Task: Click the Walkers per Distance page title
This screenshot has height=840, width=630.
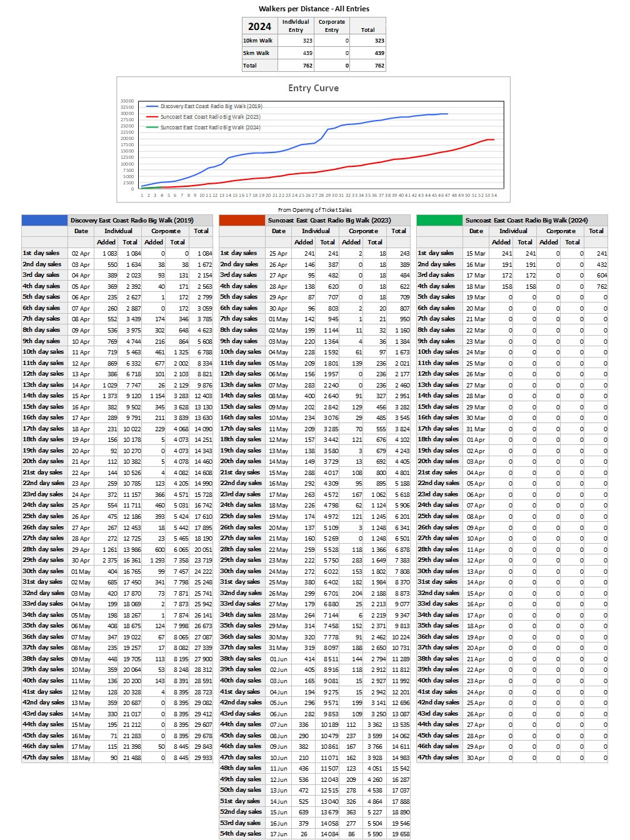Action: pyautogui.click(x=314, y=9)
